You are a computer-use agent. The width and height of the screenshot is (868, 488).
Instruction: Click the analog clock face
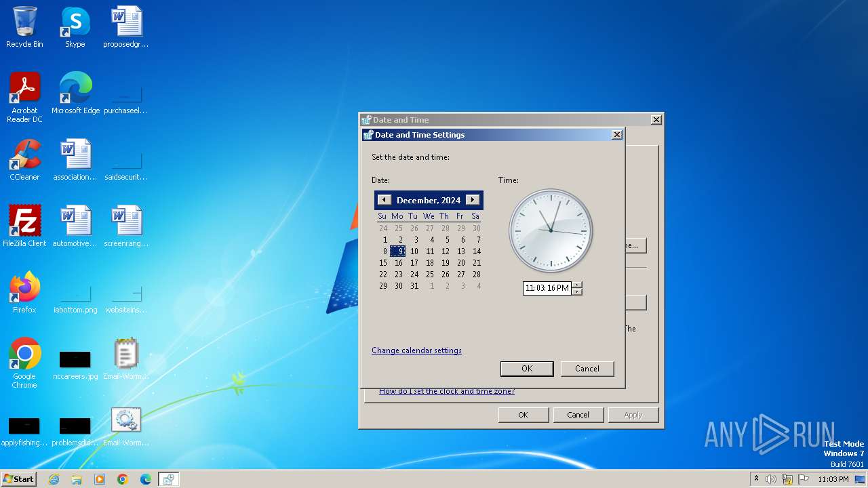(x=551, y=230)
